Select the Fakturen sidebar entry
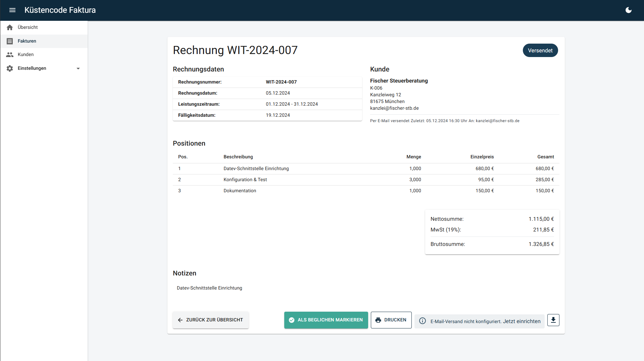Screen dimensions: 644x361 (27, 41)
